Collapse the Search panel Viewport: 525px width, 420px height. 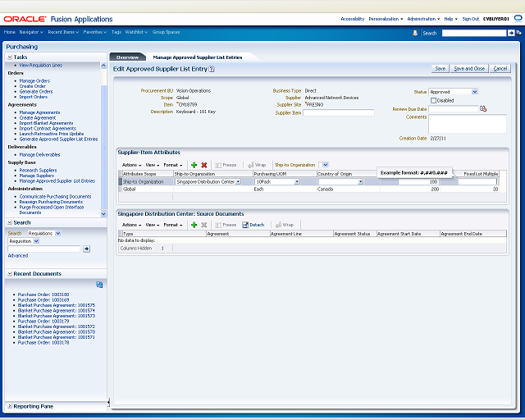(10, 223)
